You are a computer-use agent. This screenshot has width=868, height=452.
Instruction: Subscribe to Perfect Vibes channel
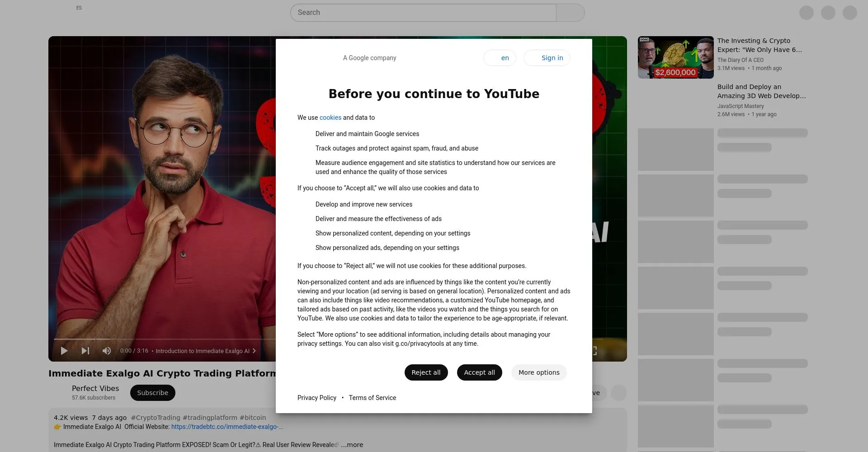click(x=153, y=393)
